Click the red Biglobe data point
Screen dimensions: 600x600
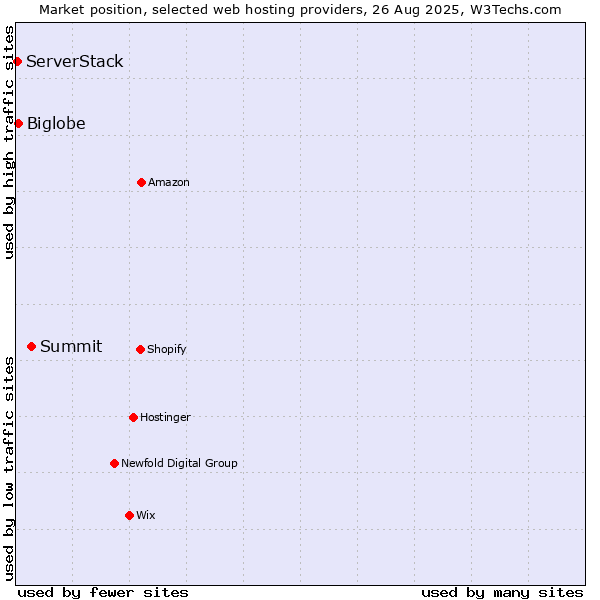click(x=18, y=123)
